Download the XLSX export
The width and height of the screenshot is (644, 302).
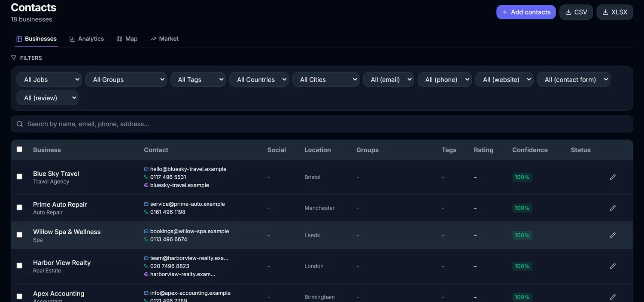click(x=615, y=12)
